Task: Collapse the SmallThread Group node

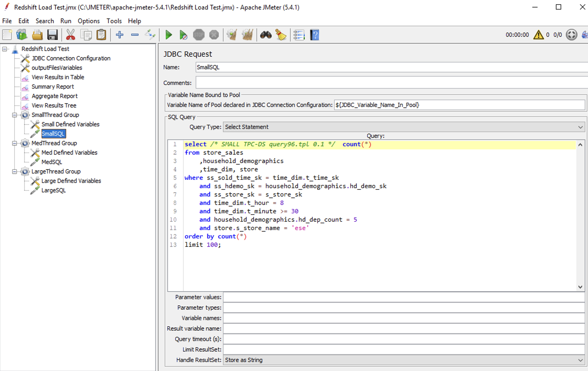Action: point(15,115)
